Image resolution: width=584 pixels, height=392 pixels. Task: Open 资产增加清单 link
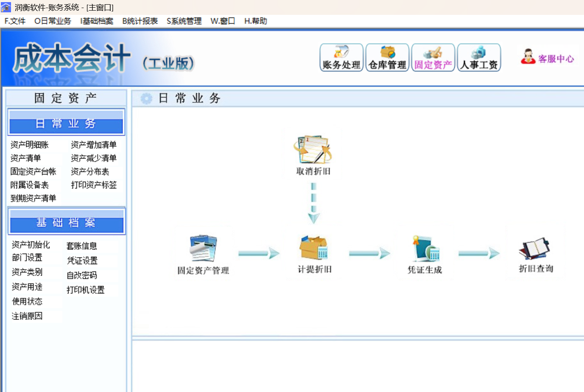tap(94, 145)
